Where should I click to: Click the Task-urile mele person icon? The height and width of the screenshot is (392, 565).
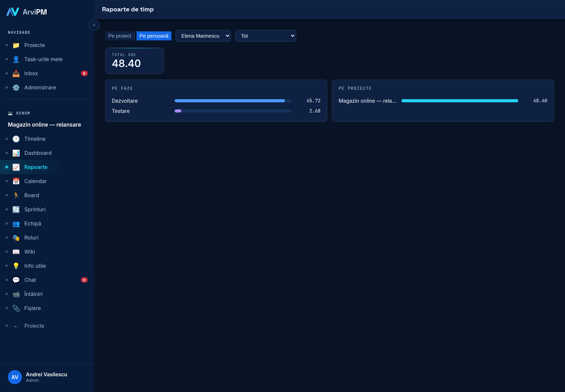point(16,59)
